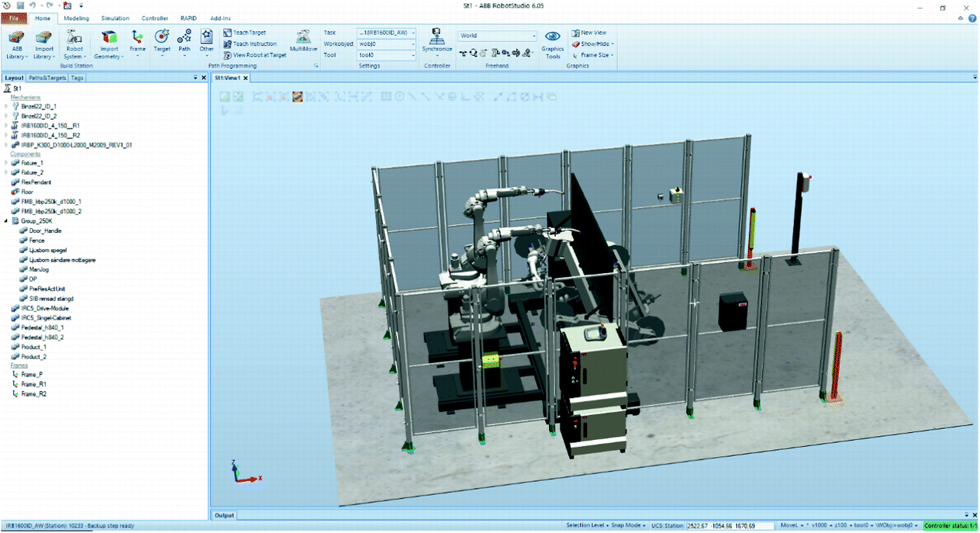Switch to the Modeling ribbon tab
Image resolution: width=980 pixels, height=533 pixels.
76,18
